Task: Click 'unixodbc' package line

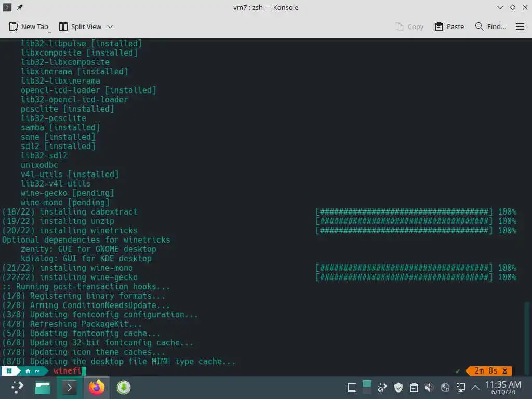Action: point(39,165)
